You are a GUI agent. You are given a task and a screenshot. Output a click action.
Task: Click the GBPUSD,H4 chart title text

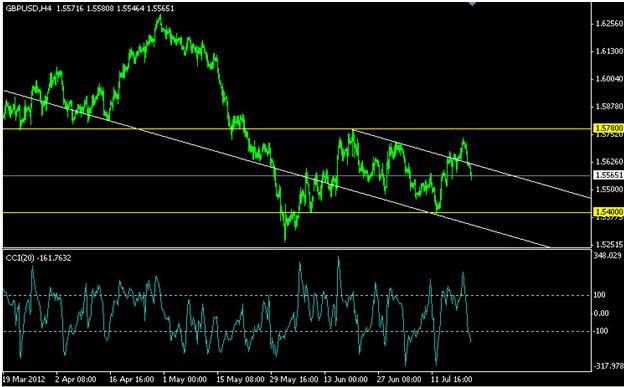29,8
